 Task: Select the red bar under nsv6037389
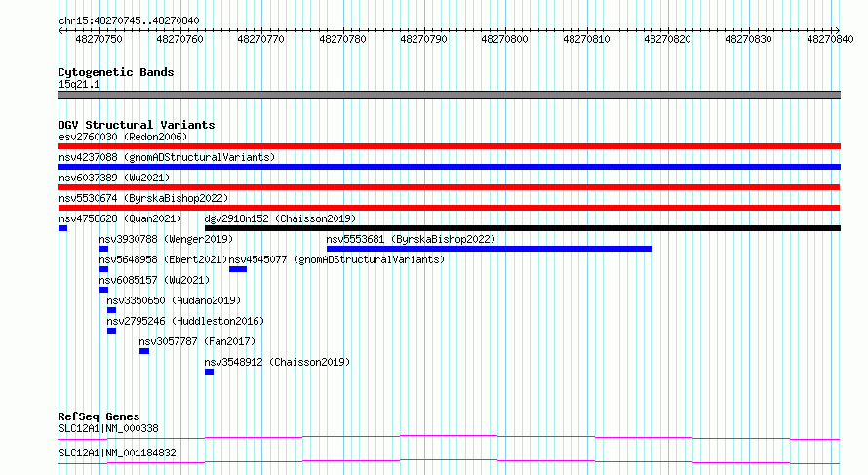point(449,187)
